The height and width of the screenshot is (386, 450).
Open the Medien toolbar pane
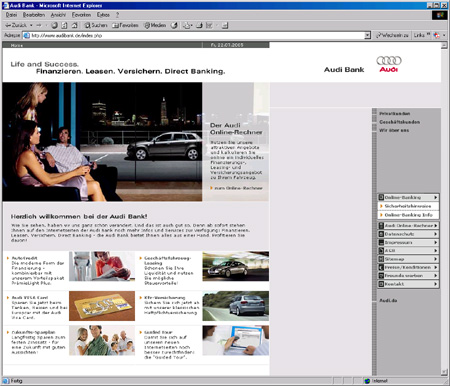click(x=155, y=25)
